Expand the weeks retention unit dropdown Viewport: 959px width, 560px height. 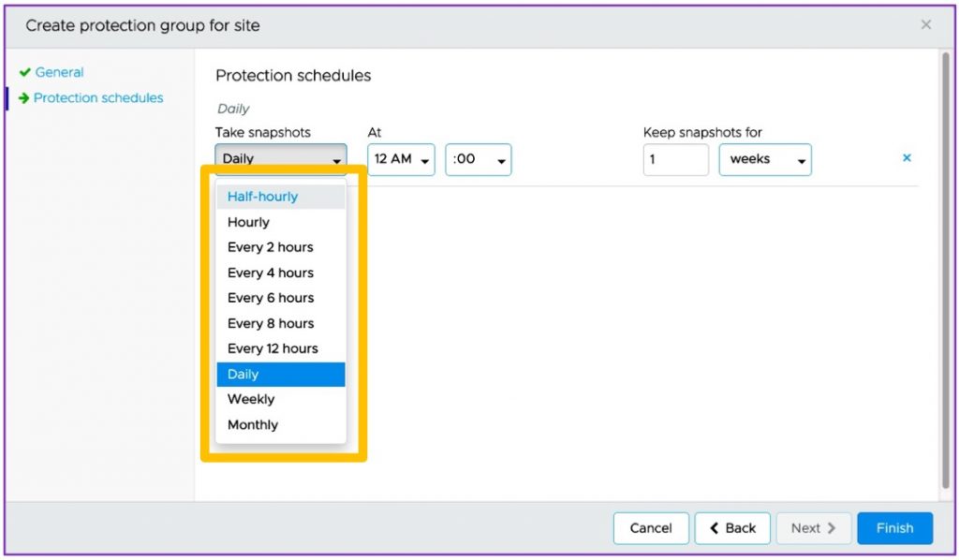pos(765,159)
